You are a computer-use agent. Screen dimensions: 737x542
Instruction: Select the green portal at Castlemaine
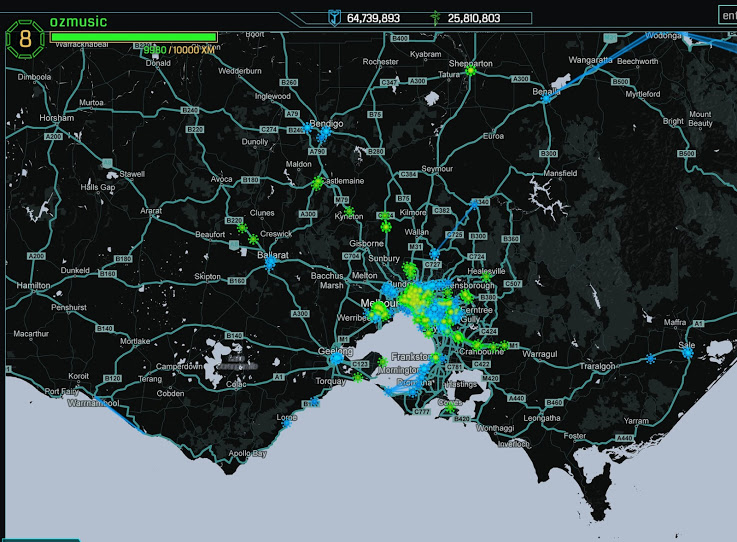318,182
